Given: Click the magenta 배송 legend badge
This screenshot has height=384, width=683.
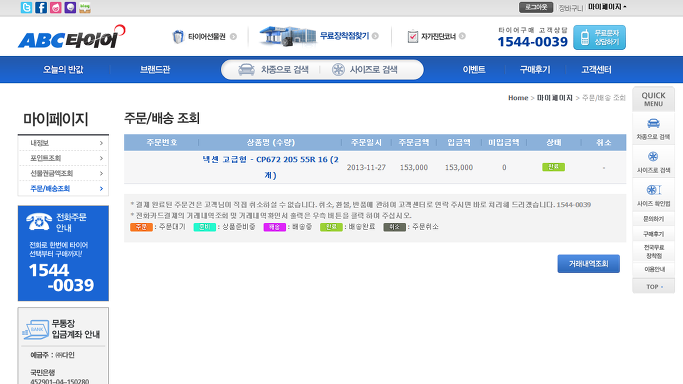Looking at the screenshot, I should 274,227.
